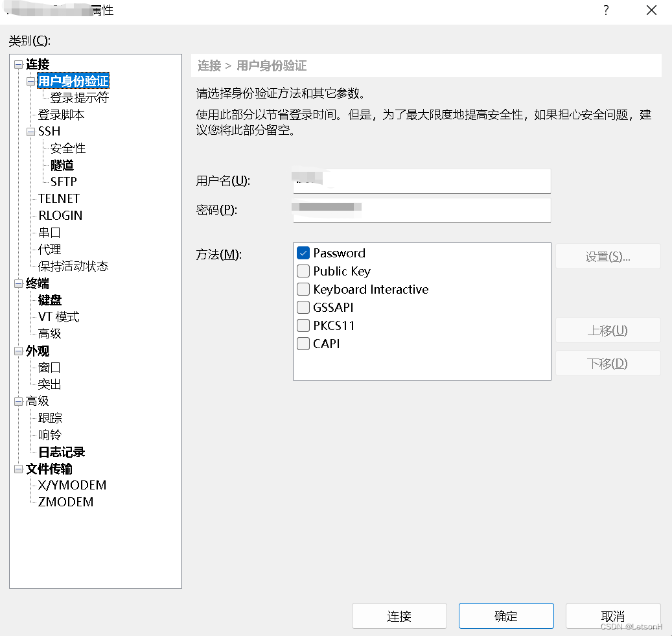Select 安全性 under the SSH section
The height and width of the screenshot is (636, 672).
(67, 148)
